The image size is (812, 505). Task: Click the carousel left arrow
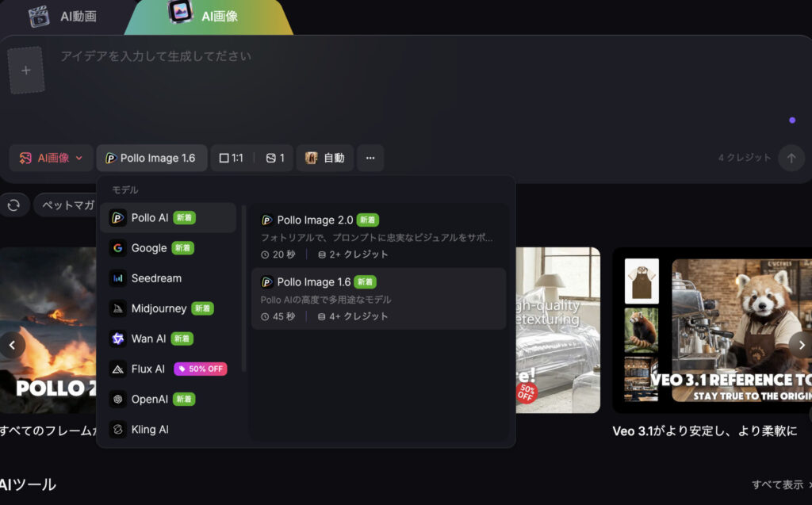(x=12, y=345)
